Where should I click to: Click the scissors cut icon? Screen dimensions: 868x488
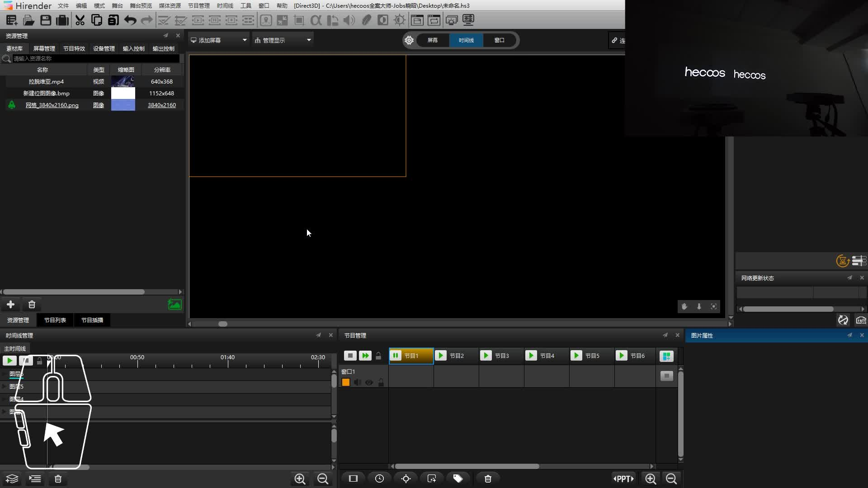pyautogui.click(x=80, y=20)
